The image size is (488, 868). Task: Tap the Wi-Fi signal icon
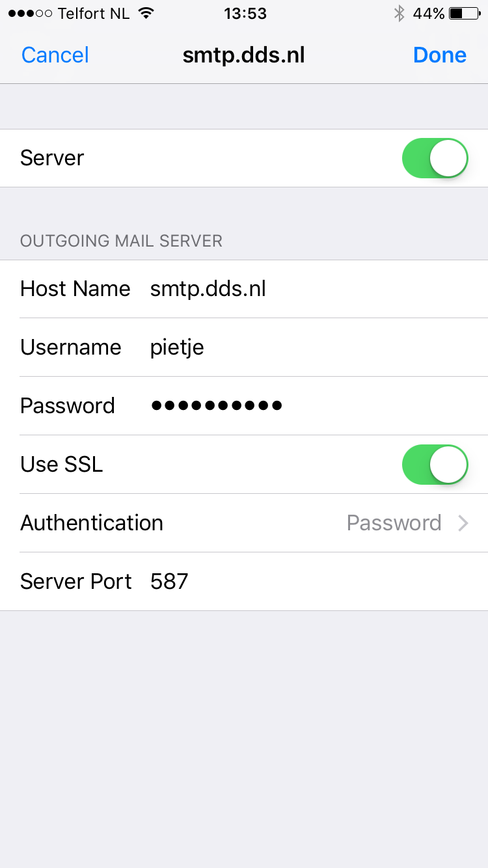click(x=146, y=13)
